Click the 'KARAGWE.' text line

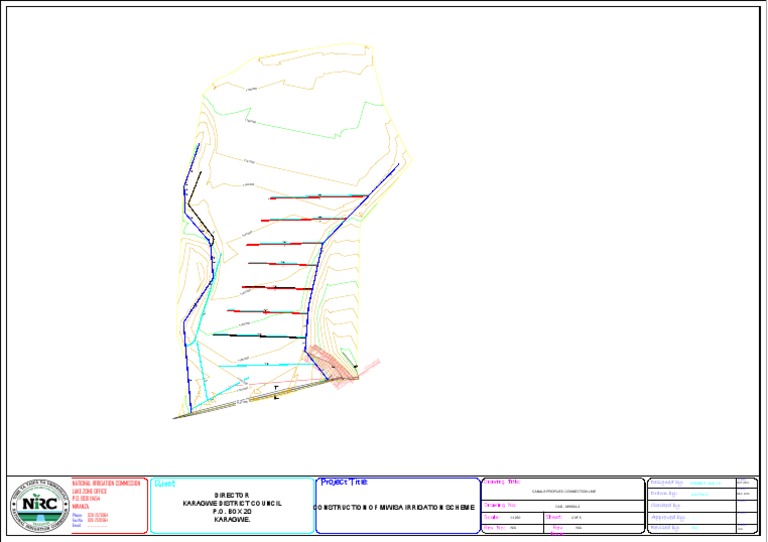(232, 519)
